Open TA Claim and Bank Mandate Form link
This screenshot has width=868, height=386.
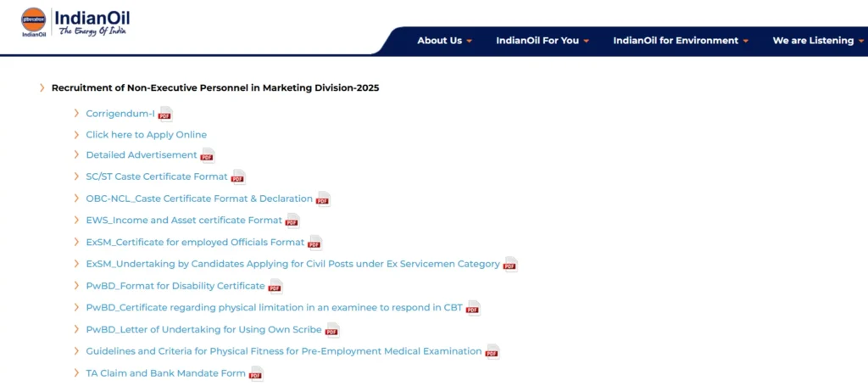(x=165, y=373)
